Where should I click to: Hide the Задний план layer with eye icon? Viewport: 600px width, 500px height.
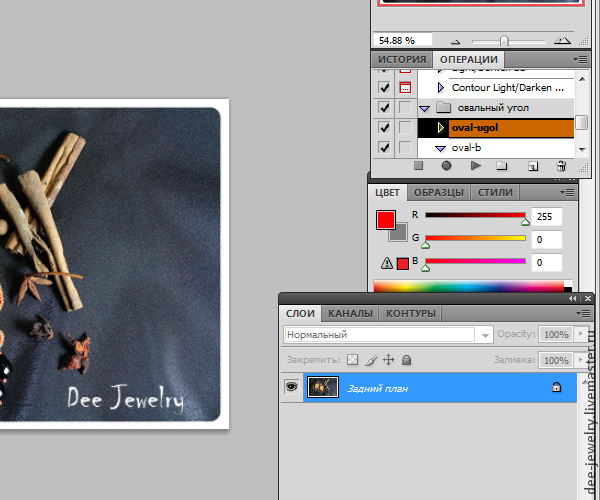[292, 387]
